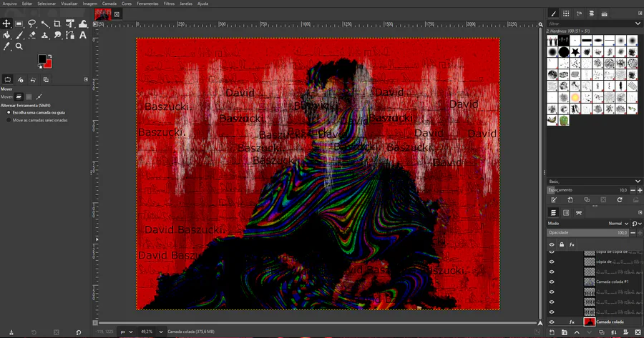Create a new layer button
Image resolution: width=644 pixels, height=338 pixels.
click(x=552, y=332)
